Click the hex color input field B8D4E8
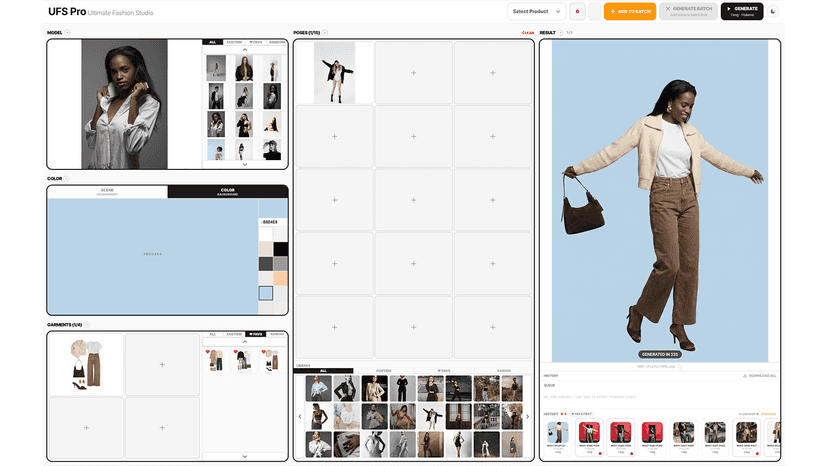 coord(273,222)
